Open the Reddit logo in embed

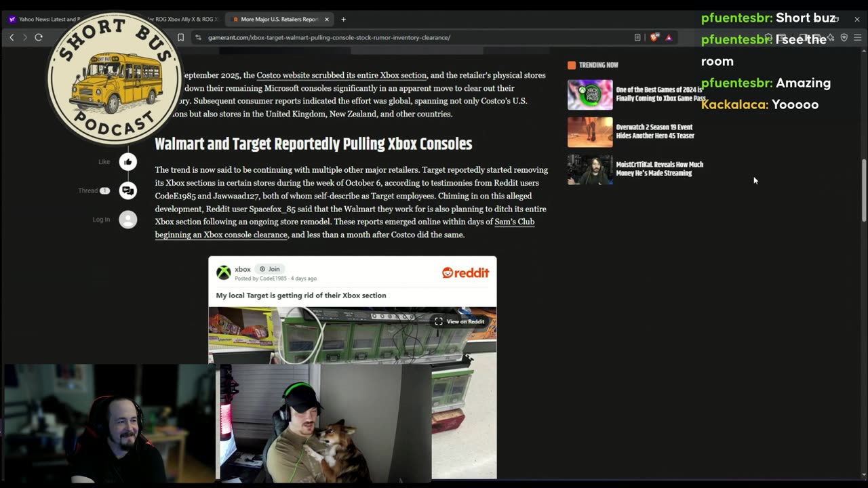(x=465, y=272)
